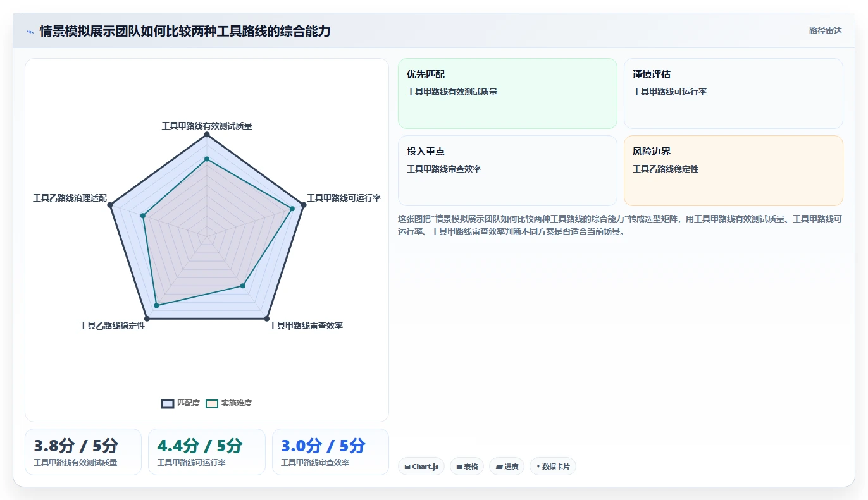Viewport: 868px width, 500px height.
Task: Open the 谨慎评估 card
Action: [x=733, y=94]
